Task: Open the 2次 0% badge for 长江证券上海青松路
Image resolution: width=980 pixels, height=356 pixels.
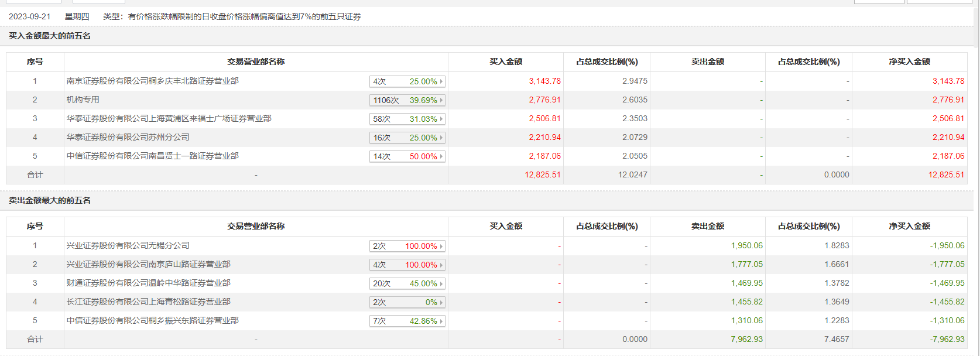Action: 407,303
